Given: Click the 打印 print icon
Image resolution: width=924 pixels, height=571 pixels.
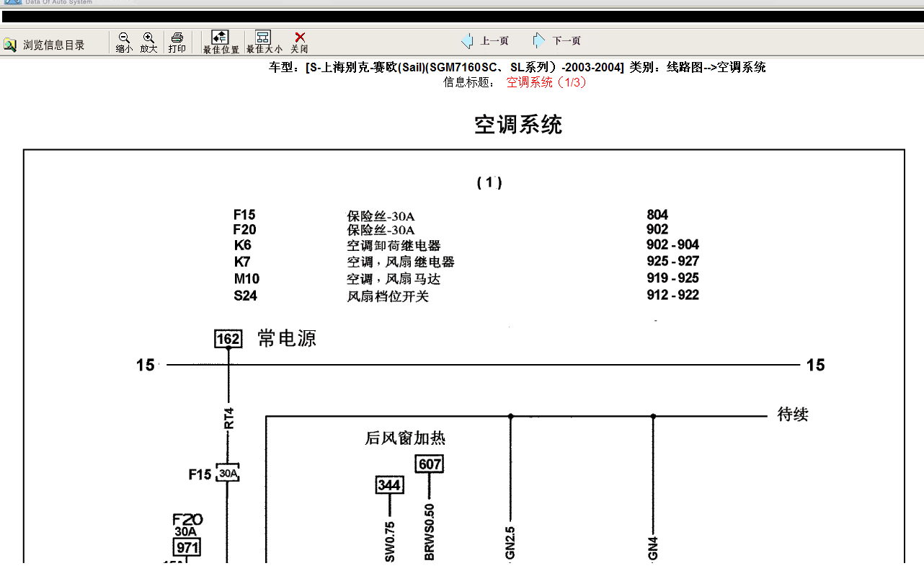Looking at the screenshot, I should coord(177,43).
